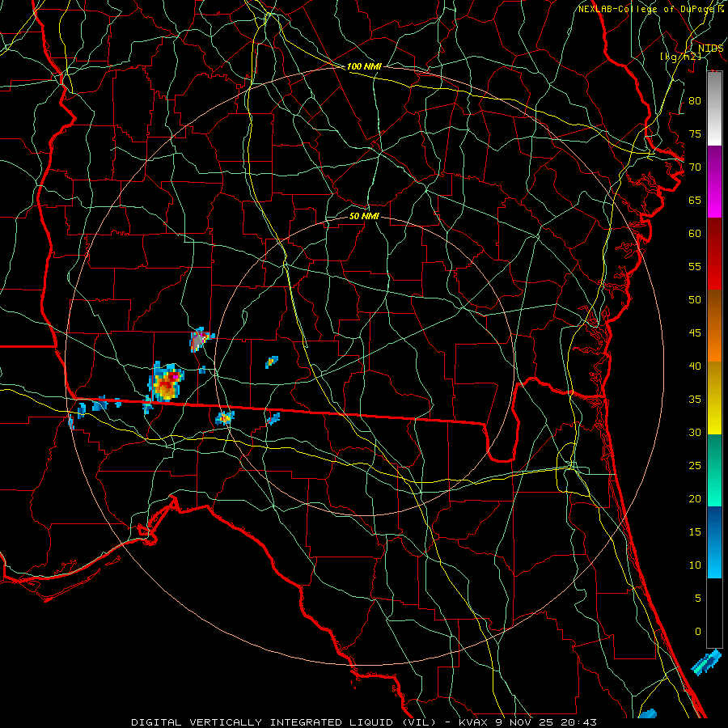Click the 60 value on the color scale
This screenshot has width=728, height=728.
point(695,234)
